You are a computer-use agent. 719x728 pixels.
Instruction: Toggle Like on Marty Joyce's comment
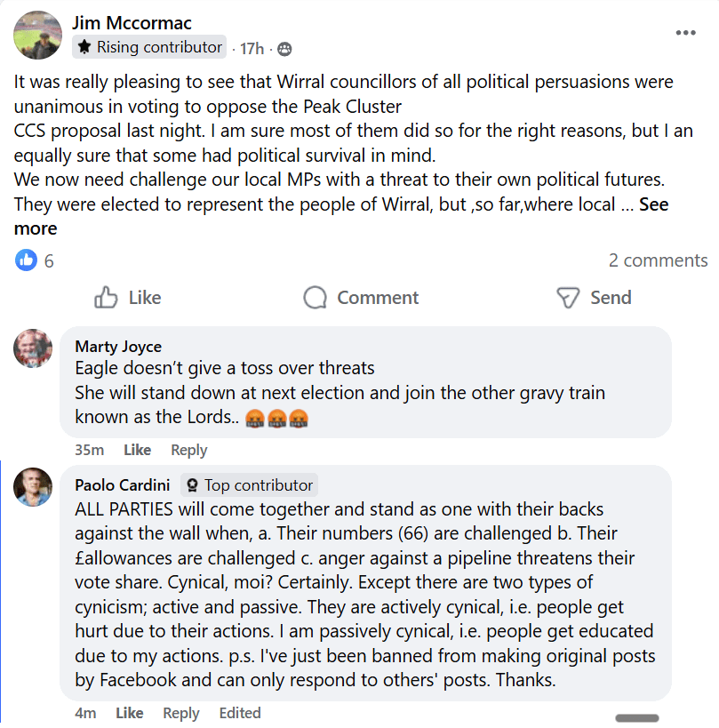(x=137, y=450)
